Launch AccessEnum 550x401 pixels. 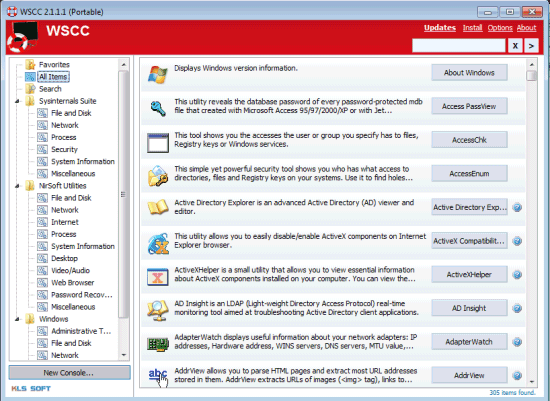click(x=469, y=174)
